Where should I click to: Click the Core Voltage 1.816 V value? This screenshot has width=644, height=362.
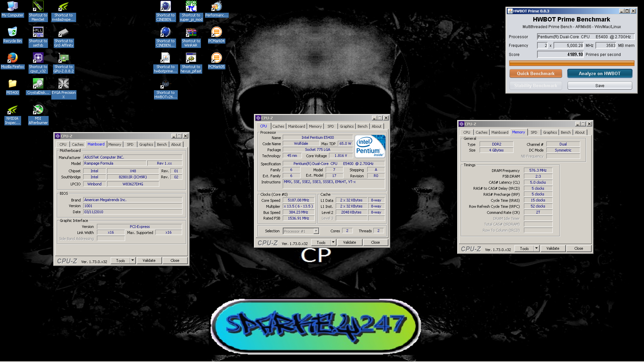[x=340, y=156]
